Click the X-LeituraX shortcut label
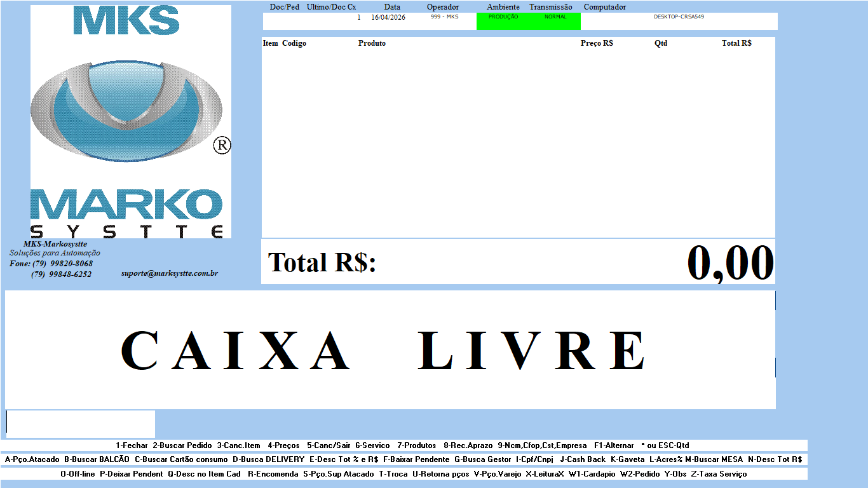This screenshot has height=488, width=868. click(x=545, y=474)
